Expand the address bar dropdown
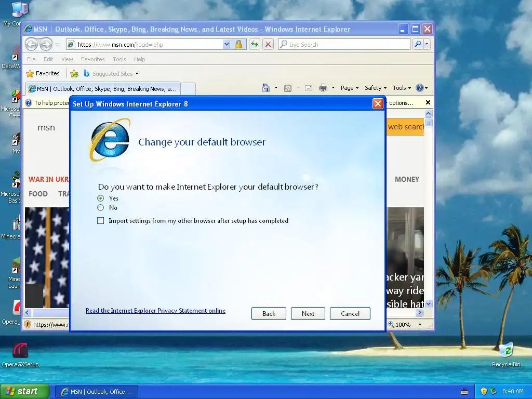This screenshot has width=532, height=399. pyautogui.click(x=227, y=45)
